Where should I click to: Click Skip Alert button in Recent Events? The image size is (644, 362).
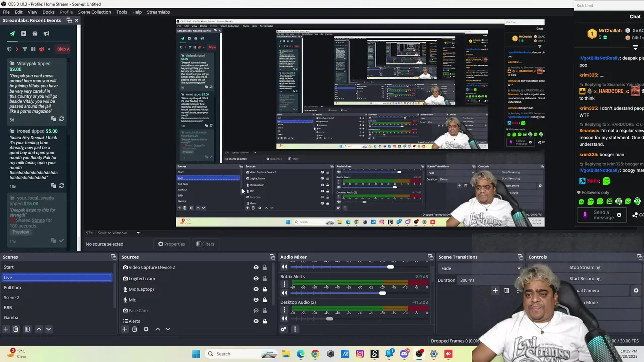tap(63, 49)
